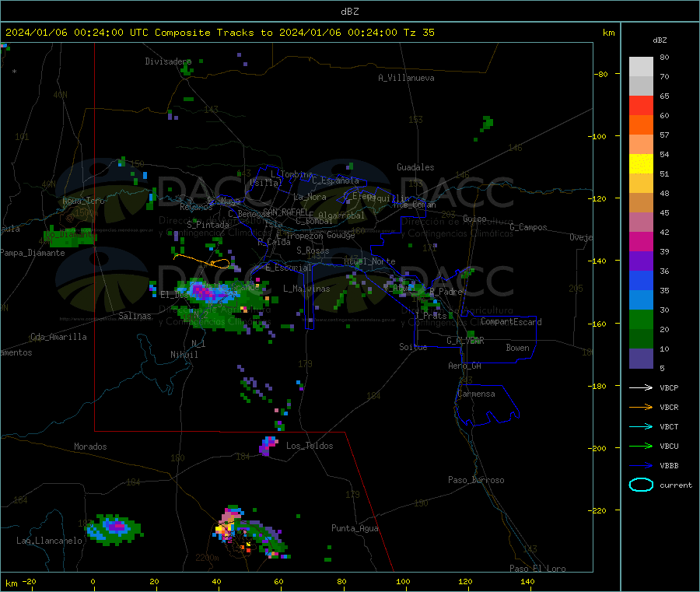Click the 'VBCP' legend label
This screenshot has height=592, width=700.
pos(669,388)
